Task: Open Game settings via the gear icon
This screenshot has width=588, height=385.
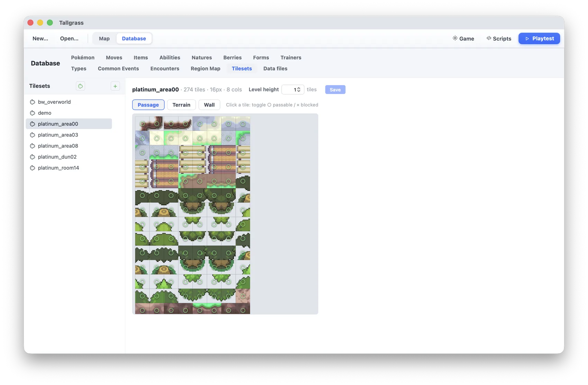Action: (455, 38)
